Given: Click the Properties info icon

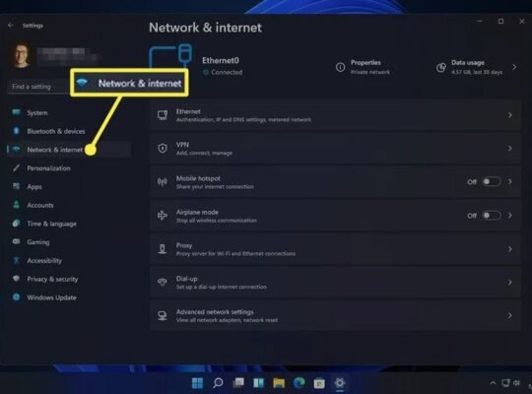Looking at the screenshot, I should coord(340,67).
